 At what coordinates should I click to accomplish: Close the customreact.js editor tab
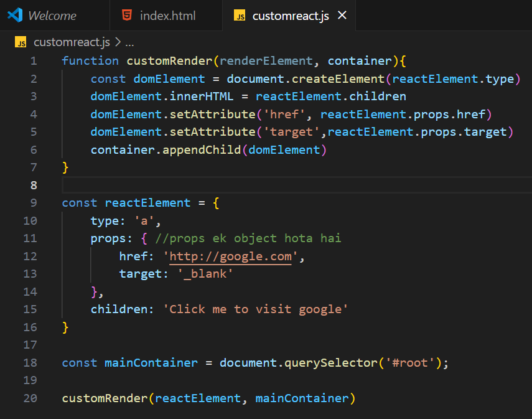[342, 16]
